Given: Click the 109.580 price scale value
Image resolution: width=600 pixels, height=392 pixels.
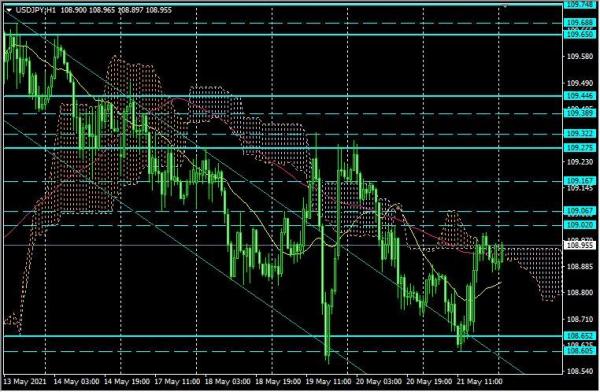Looking at the screenshot, I should [x=580, y=57].
